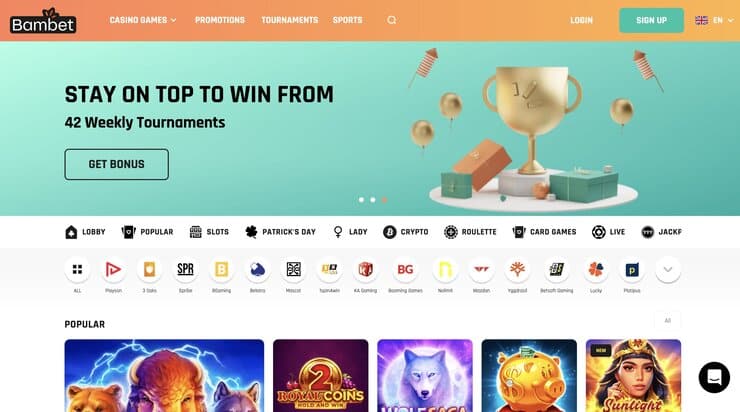Pick the Yggdrasil provider icon

pyautogui.click(x=517, y=269)
